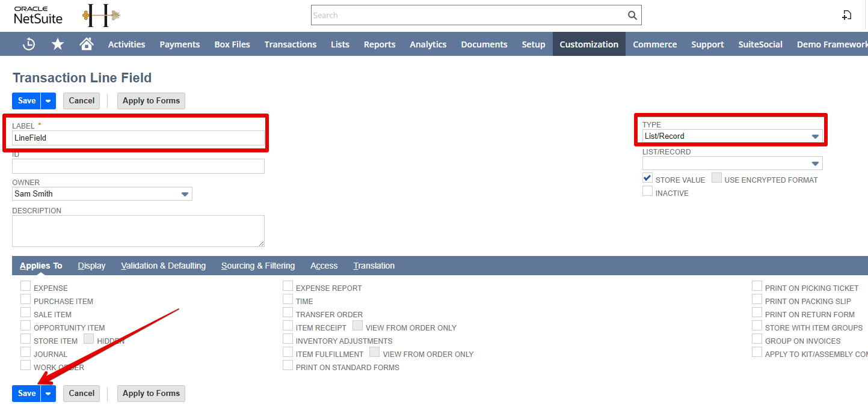Image resolution: width=868 pixels, height=408 pixels.
Task: Click into the Description text area
Action: tap(138, 231)
